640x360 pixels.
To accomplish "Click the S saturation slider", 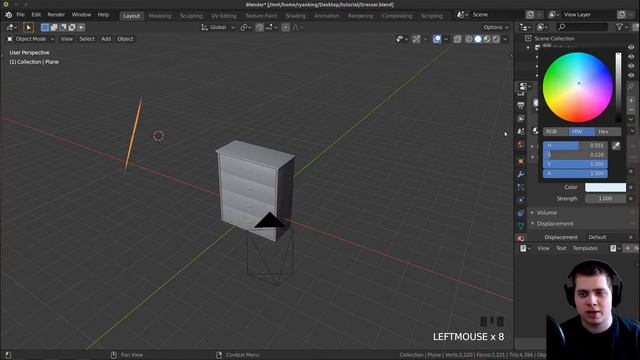I will click(x=575, y=155).
